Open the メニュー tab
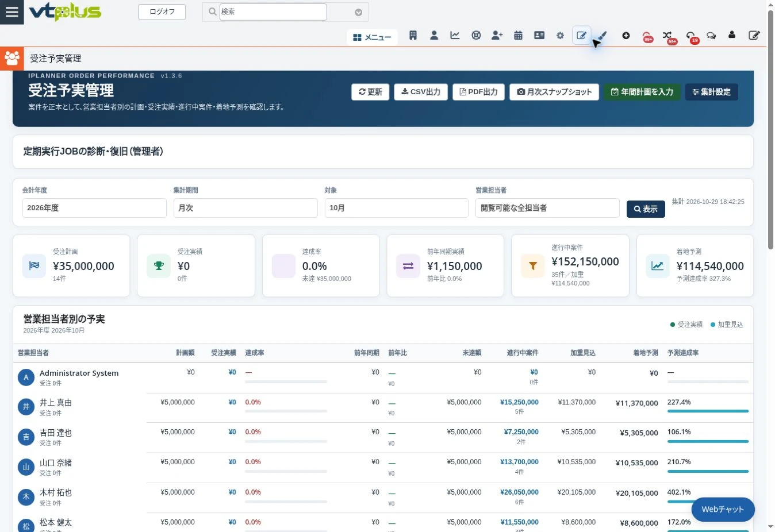 [x=373, y=37]
